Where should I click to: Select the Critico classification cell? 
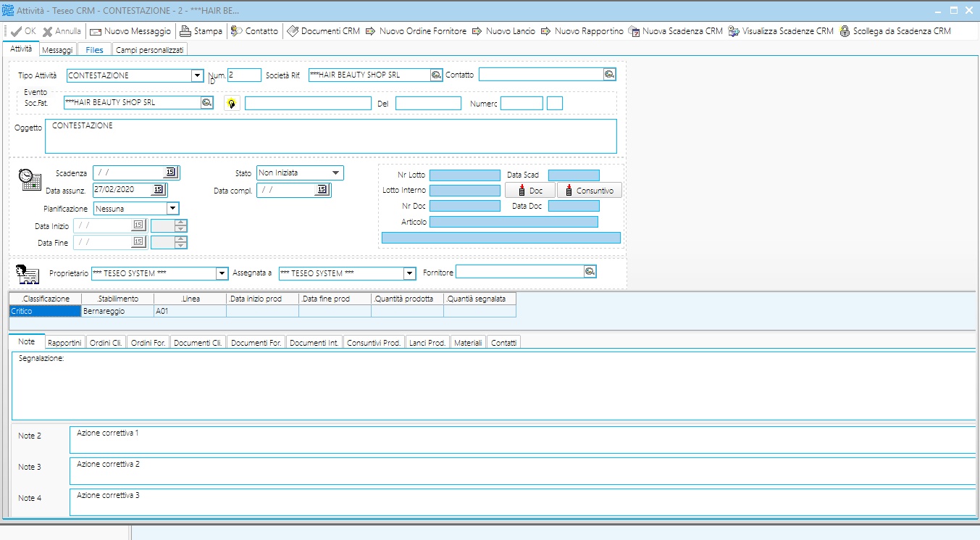click(x=45, y=311)
